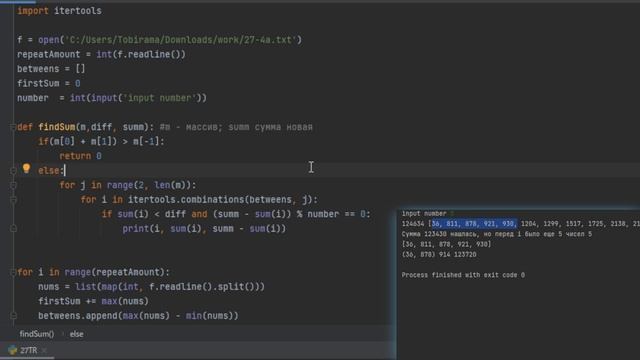Screen dimensions: 640x360
Task: Close the 27TR run tab
Action: pos(44,351)
